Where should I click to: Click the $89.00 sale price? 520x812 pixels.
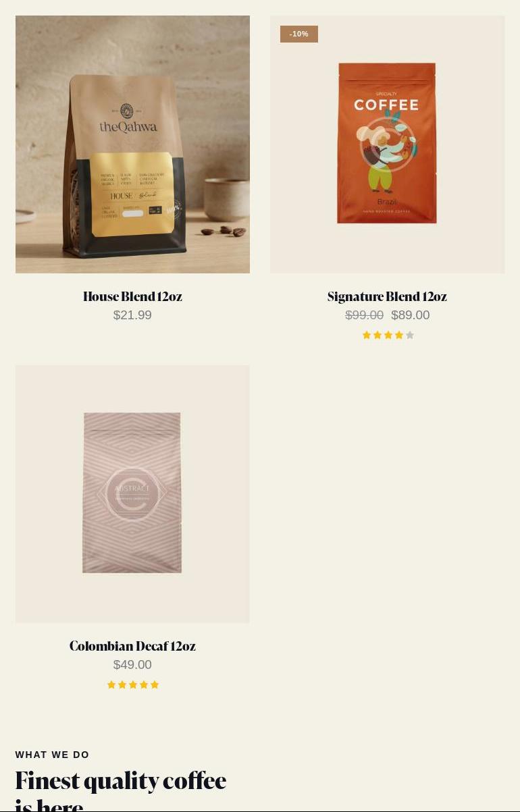[x=411, y=315]
